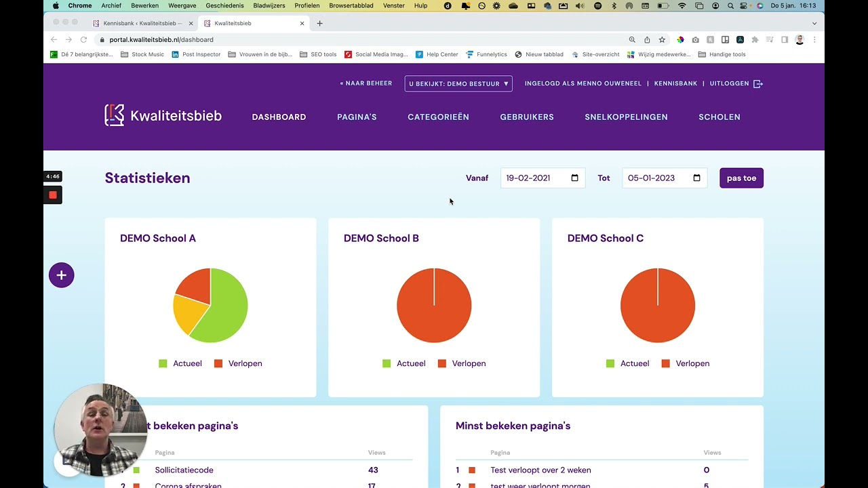Bookmark this page with the star icon
The height and width of the screenshot is (488, 868).
coord(662,40)
